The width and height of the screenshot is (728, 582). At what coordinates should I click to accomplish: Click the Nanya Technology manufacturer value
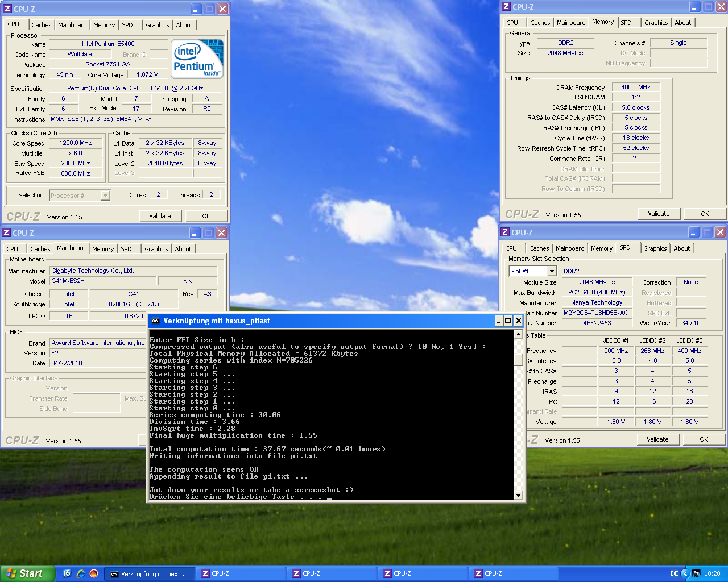[x=597, y=303]
